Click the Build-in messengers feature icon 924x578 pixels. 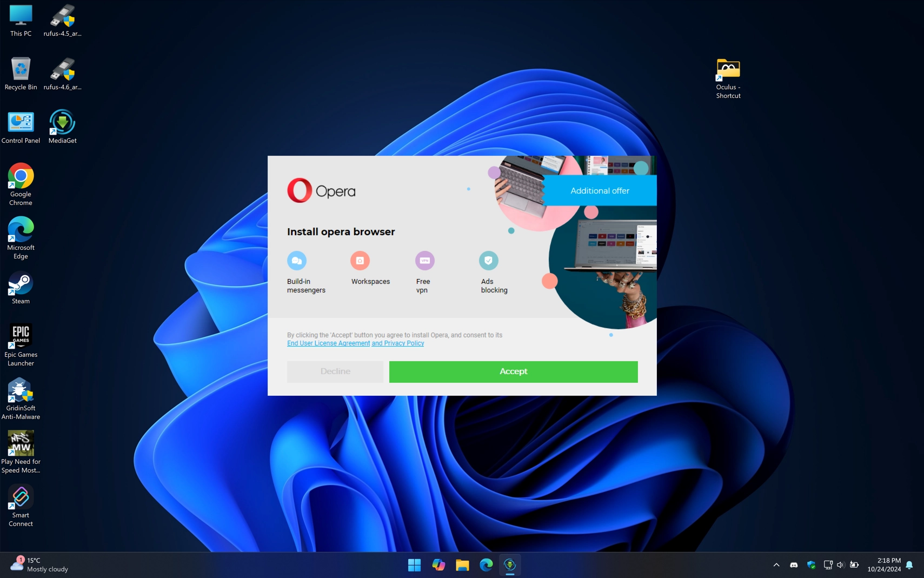297,260
